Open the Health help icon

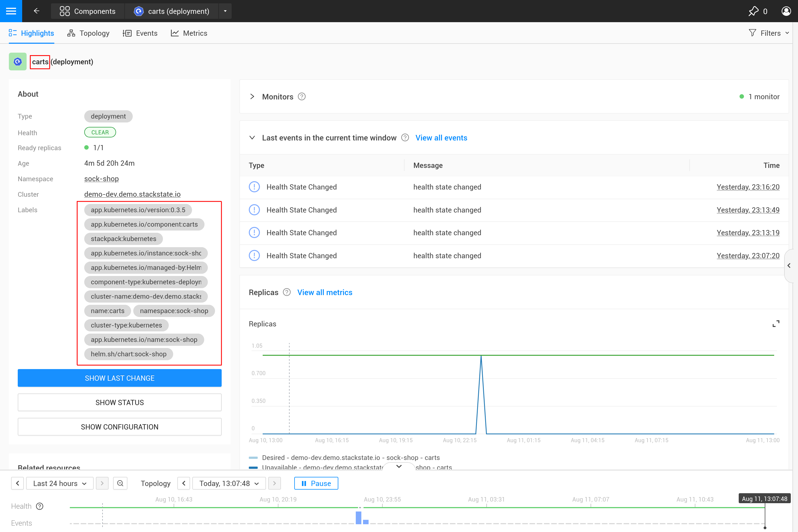(x=40, y=506)
